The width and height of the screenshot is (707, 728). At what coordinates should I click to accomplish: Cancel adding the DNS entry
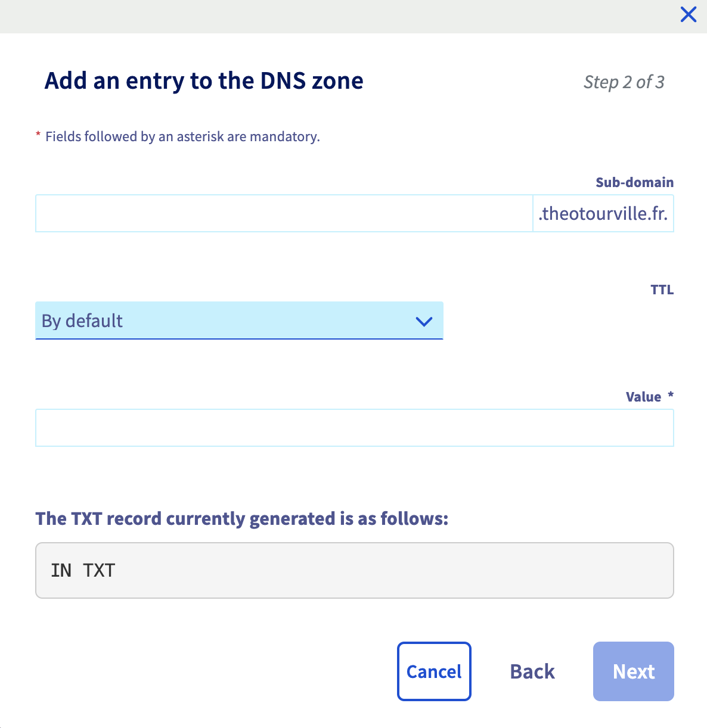coord(434,671)
